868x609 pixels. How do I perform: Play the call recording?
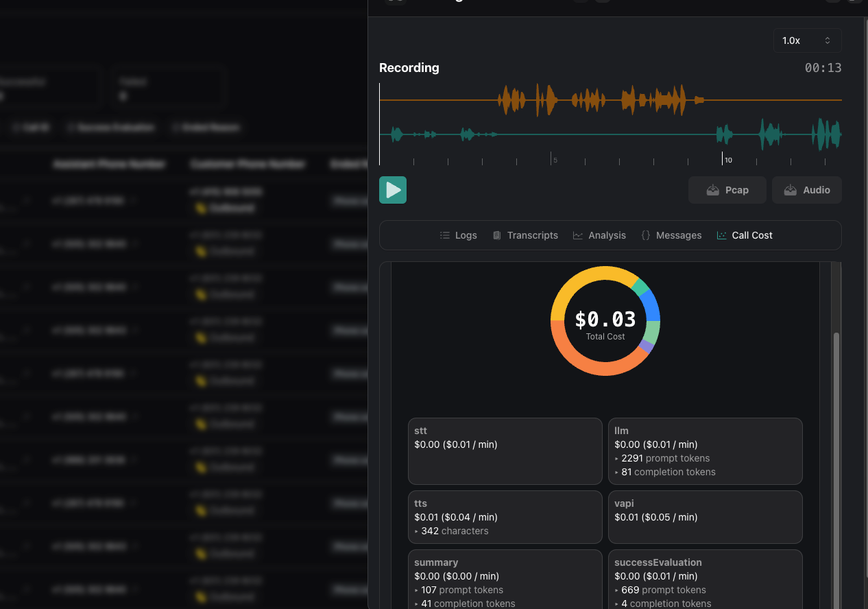point(393,190)
